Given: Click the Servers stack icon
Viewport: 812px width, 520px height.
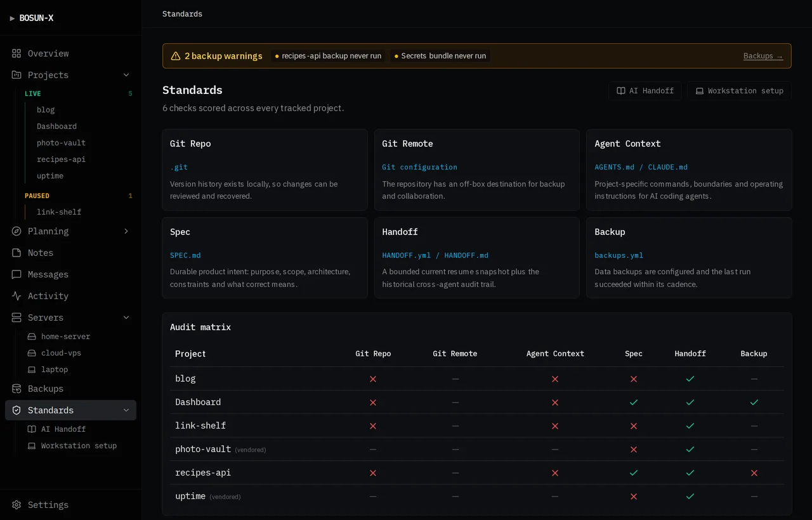Looking at the screenshot, I should [x=16, y=317].
